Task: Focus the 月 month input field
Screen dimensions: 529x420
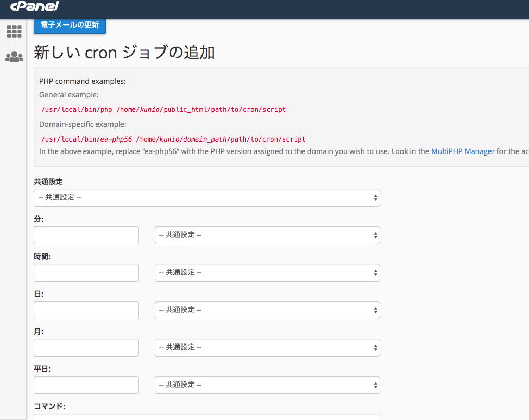Action: point(86,348)
